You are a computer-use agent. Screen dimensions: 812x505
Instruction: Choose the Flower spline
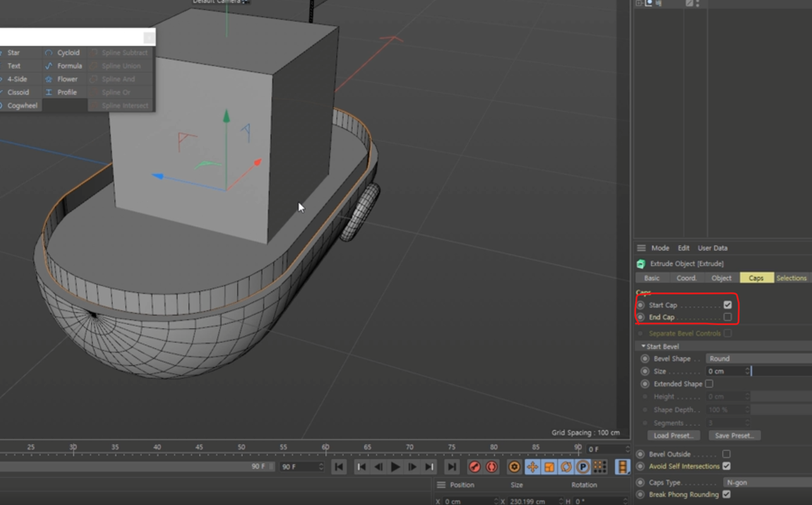pyautogui.click(x=63, y=79)
